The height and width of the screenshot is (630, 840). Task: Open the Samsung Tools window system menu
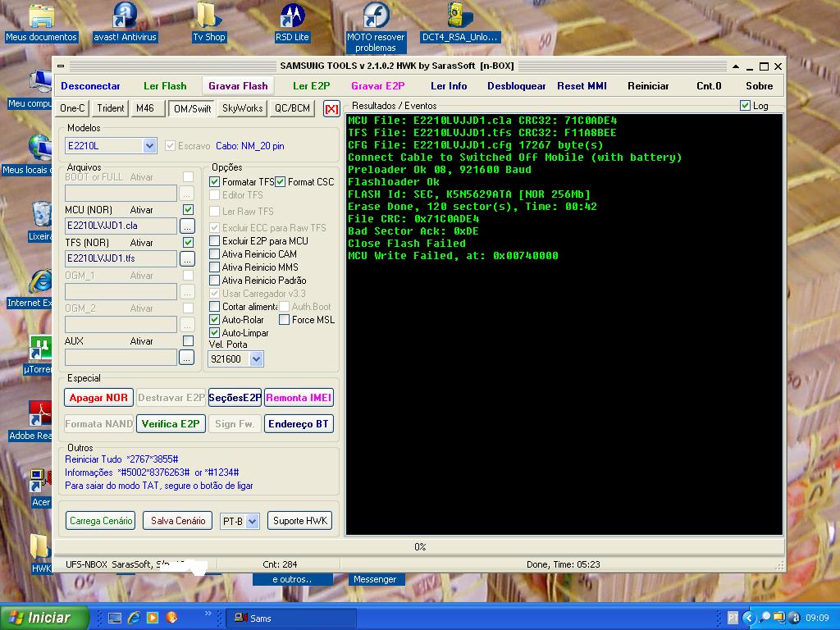click(x=61, y=66)
